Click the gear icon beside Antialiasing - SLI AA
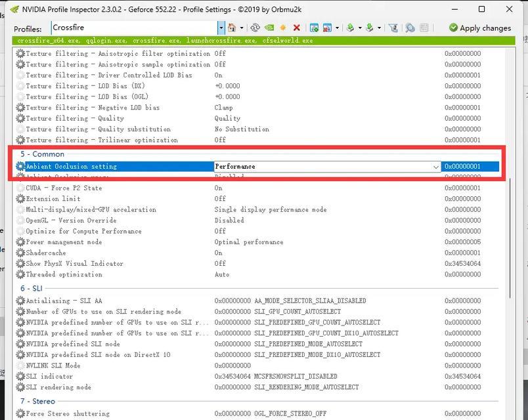528x420 pixels. [x=20, y=301]
